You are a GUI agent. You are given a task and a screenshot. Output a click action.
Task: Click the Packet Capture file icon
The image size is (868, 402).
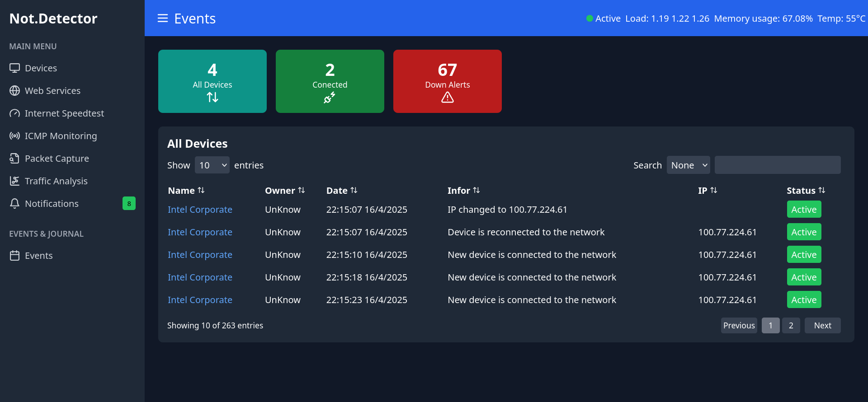(14, 158)
